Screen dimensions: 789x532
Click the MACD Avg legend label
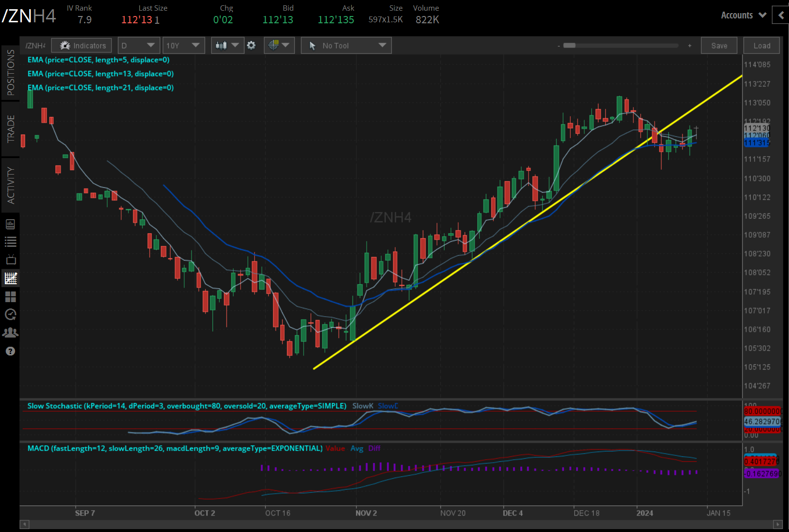tap(357, 448)
